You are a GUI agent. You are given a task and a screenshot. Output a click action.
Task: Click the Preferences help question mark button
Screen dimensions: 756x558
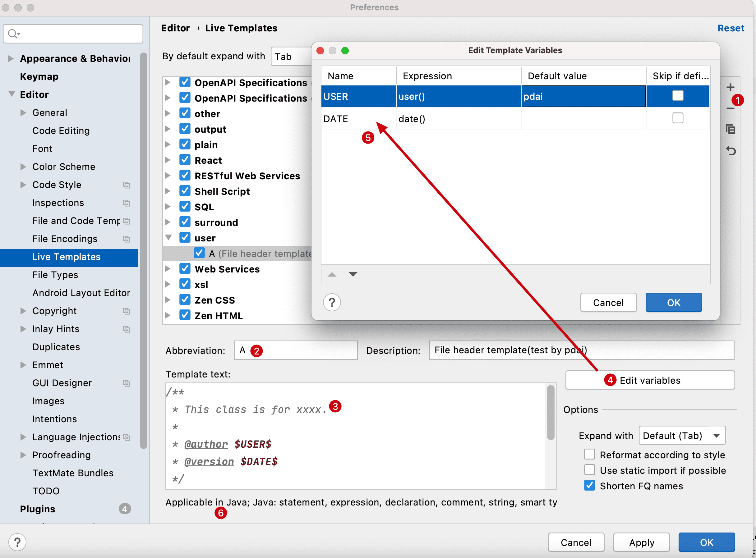click(x=17, y=542)
